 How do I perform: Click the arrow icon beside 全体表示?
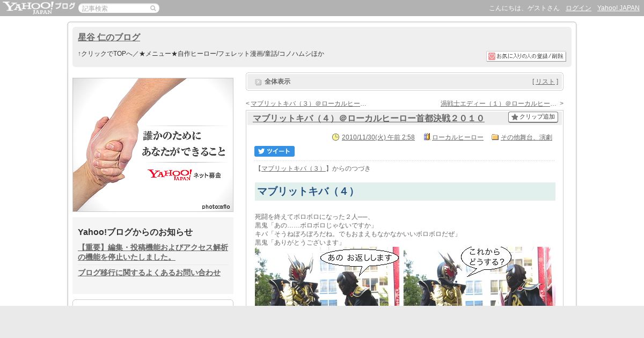pos(258,82)
